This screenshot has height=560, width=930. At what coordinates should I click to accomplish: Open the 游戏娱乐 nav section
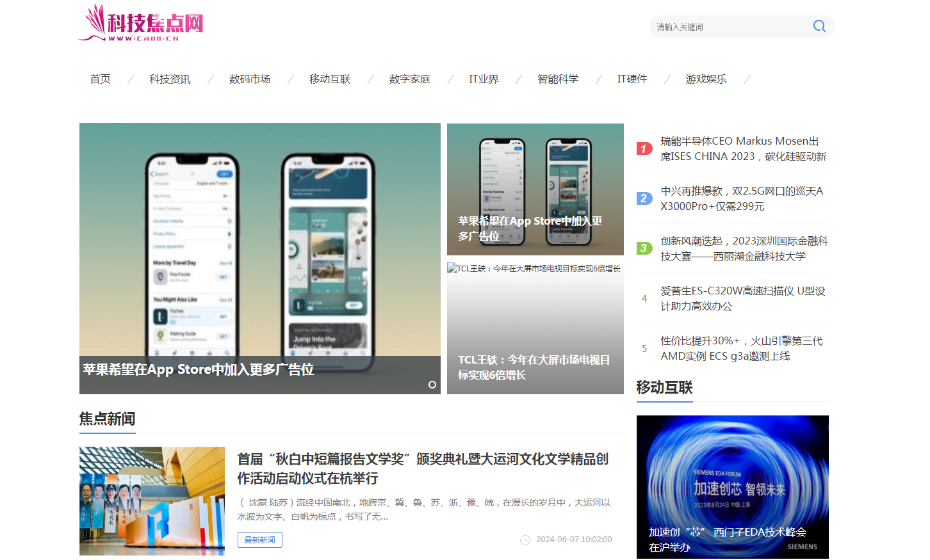click(x=706, y=79)
